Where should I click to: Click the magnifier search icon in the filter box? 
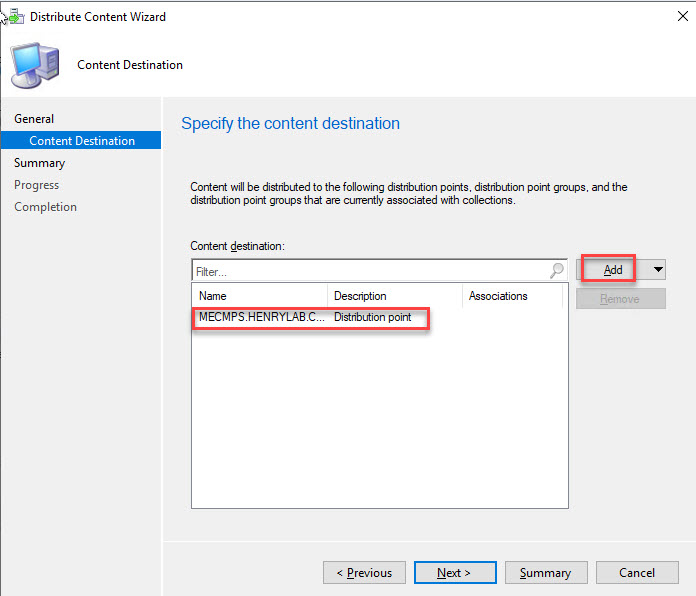[x=556, y=271]
